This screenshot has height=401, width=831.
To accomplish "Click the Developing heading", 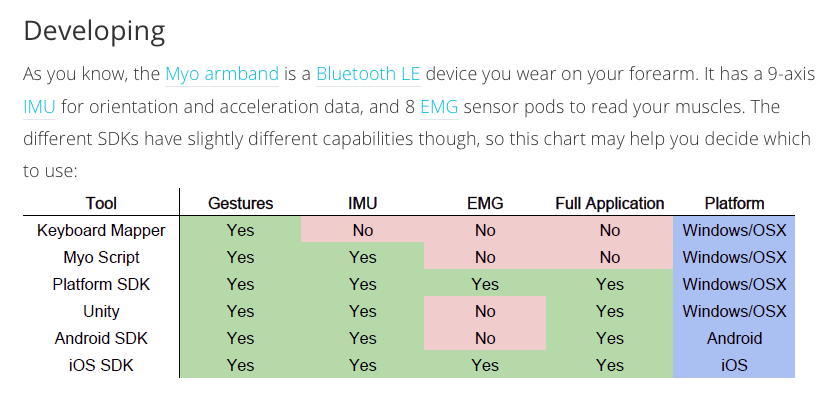I will 94,31.
